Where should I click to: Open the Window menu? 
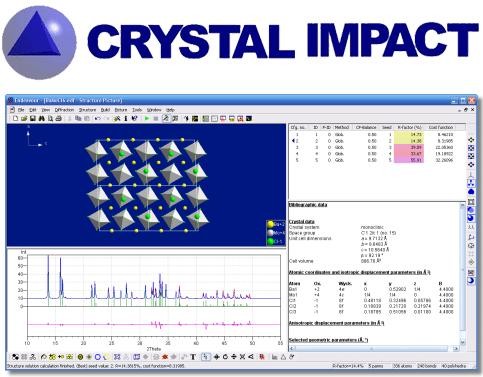pos(154,110)
